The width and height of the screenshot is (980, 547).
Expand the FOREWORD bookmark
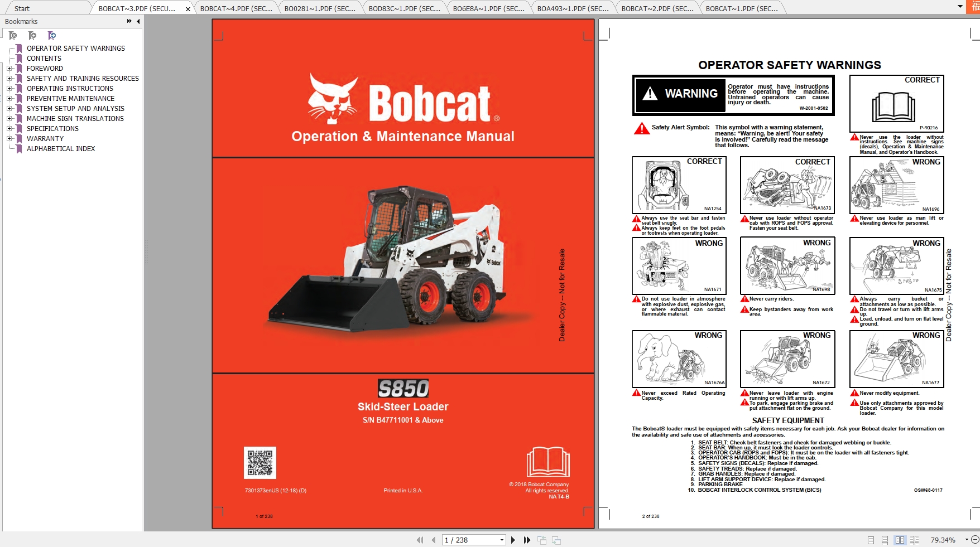tap(10, 68)
